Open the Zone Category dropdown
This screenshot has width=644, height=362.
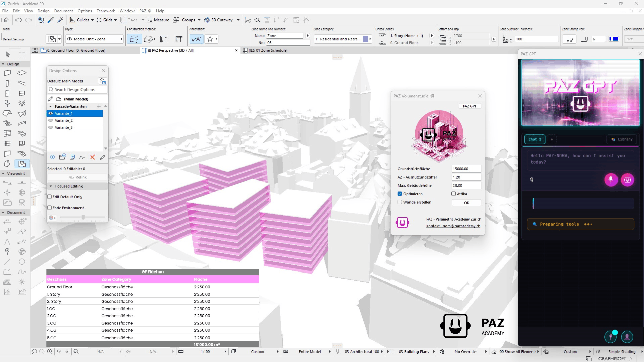343,39
